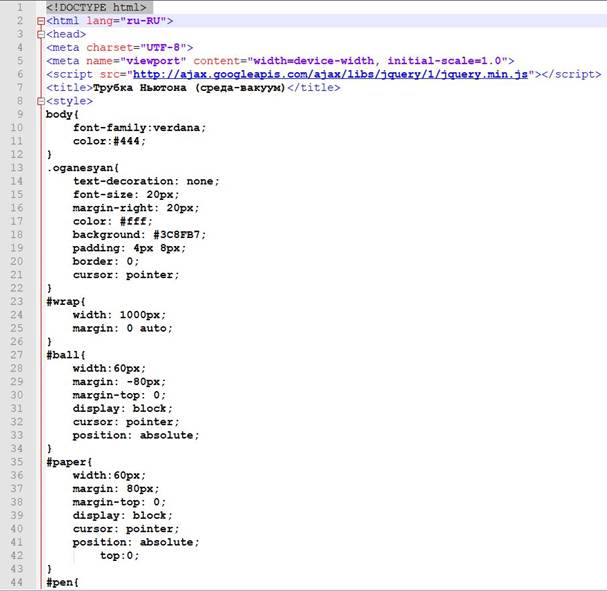This screenshot has width=607, height=591.
Task: Collapse the head tag fold marker
Action: coord(41,34)
